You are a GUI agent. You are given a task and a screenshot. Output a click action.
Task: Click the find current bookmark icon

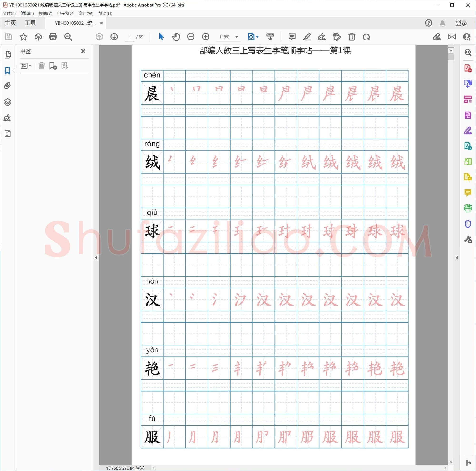64,66
